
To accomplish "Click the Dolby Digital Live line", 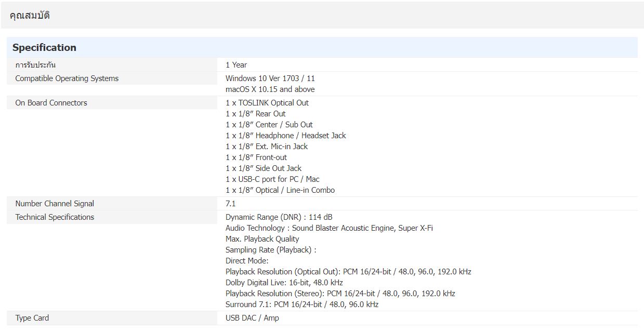I will pyautogui.click(x=284, y=283).
